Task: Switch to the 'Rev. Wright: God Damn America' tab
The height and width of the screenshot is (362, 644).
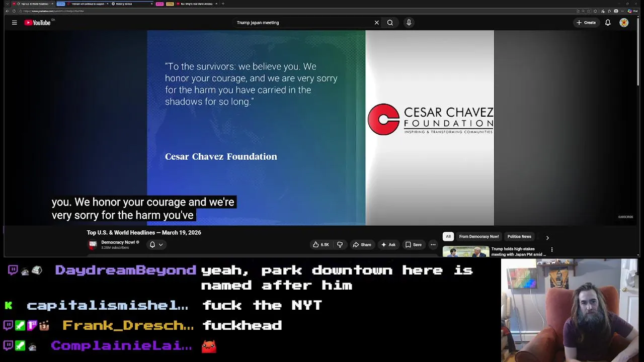Action: click(197, 4)
